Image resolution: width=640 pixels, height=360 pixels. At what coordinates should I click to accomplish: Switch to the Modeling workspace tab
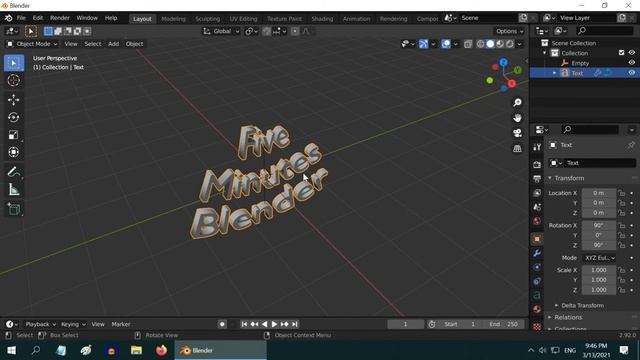[x=173, y=19]
